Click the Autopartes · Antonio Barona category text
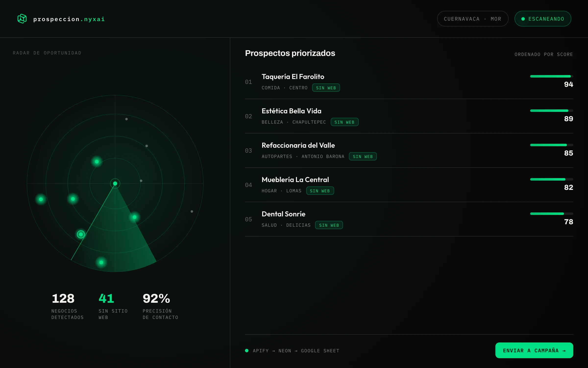Screen dimensions: 588x368 (303, 157)
